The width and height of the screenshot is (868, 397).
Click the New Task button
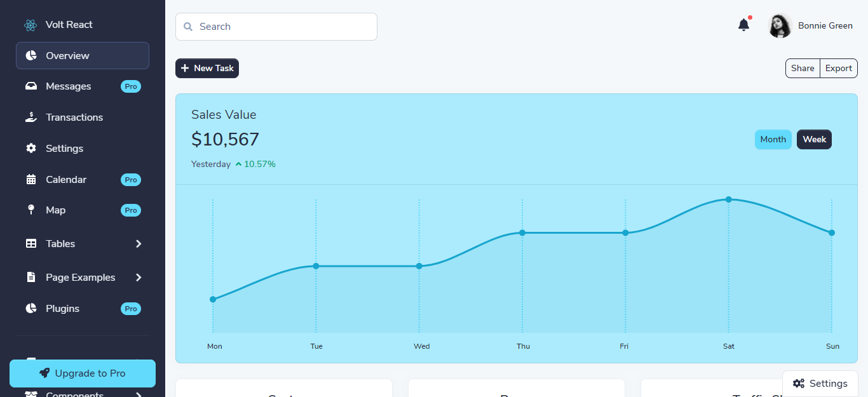[207, 69]
